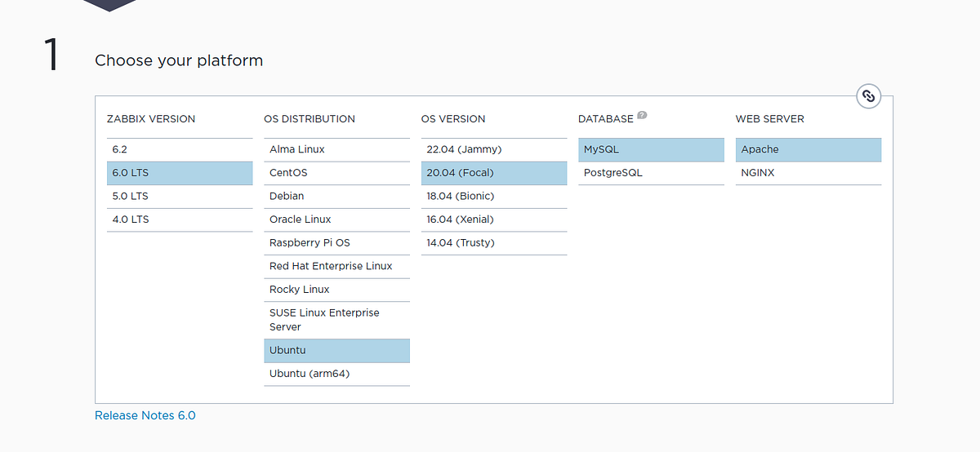Pick CentOS as OS distribution
The width and height of the screenshot is (980, 452).
coord(336,173)
